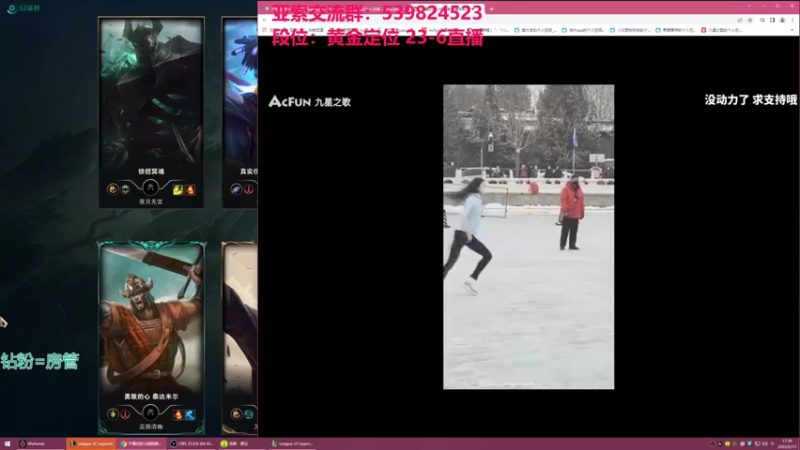Open browser profile avatar icon
Image resolution: width=800 pixels, height=450 pixels.
tap(782, 20)
